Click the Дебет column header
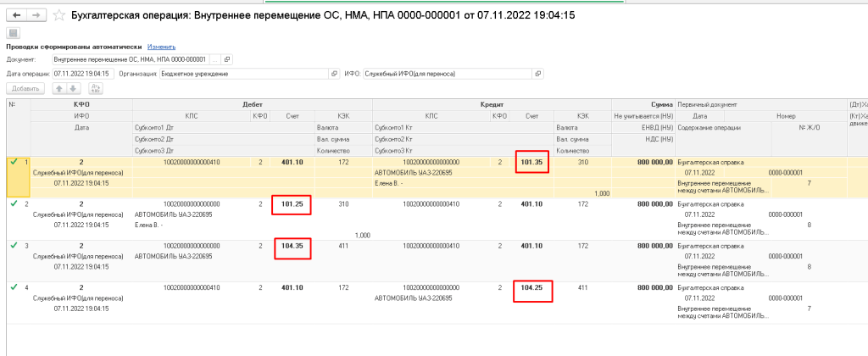 click(253, 104)
